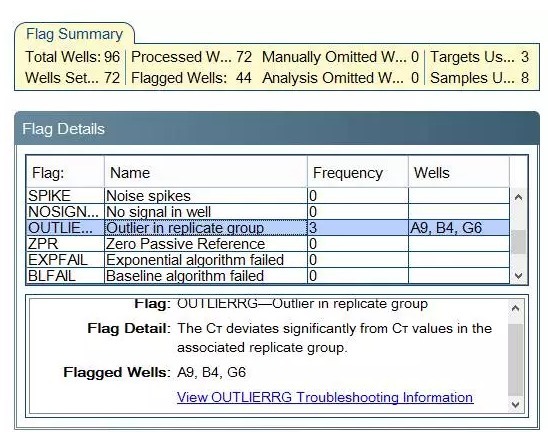
Task: Click the Flag Details panel header
Action: (x=277, y=129)
